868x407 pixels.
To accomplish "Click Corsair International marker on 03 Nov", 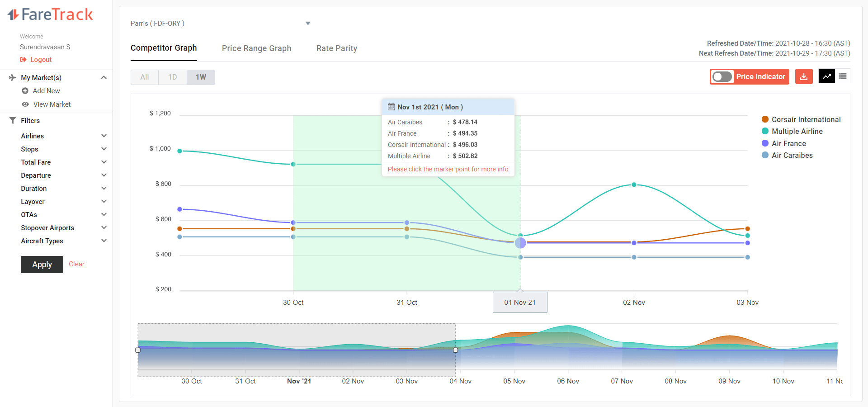I will tap(748, 229).
